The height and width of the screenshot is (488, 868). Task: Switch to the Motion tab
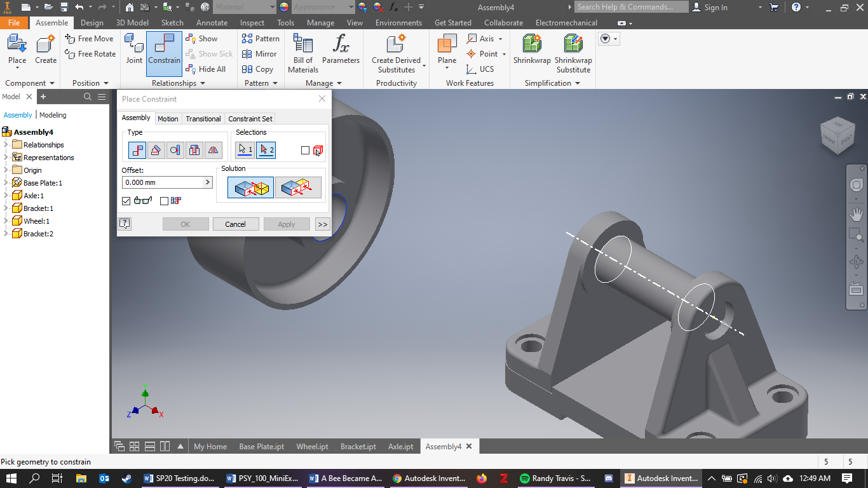click(x=168, y=119)
